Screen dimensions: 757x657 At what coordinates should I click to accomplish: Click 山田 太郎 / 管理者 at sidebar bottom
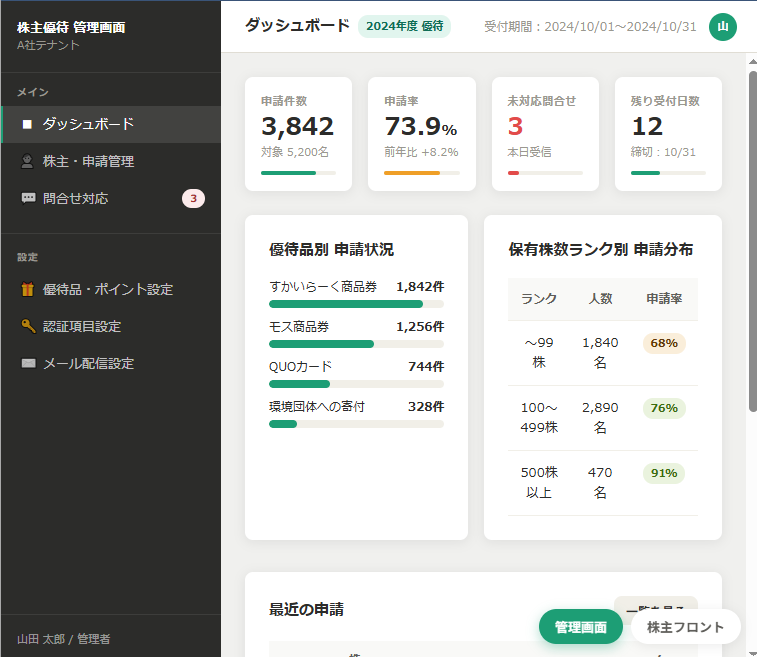coord(64,639)
